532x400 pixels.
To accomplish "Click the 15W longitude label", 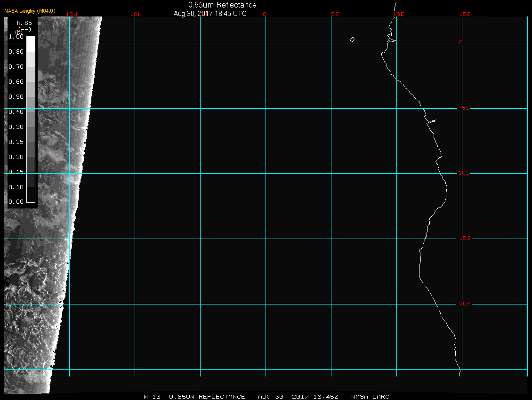I will pyautogui.click(x=72, y=14).
